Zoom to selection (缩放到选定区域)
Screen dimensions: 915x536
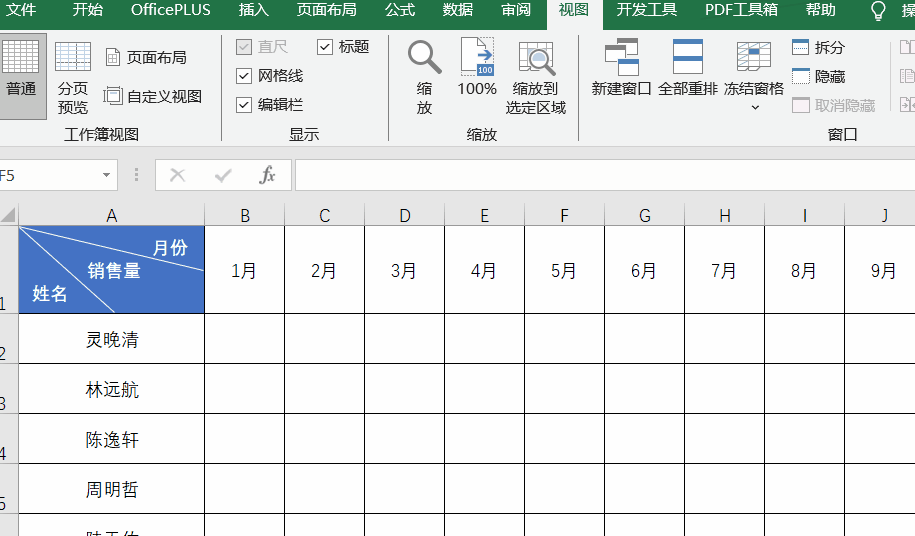pos(536,76)
